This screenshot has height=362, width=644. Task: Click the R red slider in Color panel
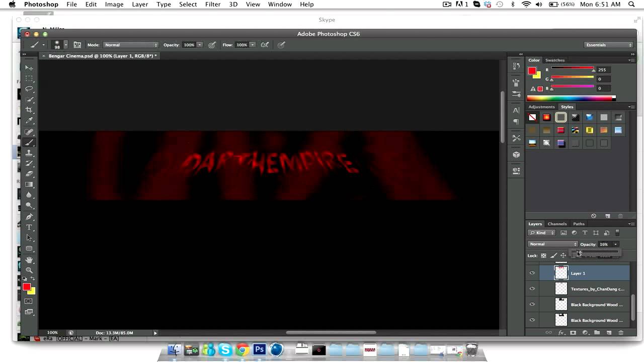click(x=573, y=69)
